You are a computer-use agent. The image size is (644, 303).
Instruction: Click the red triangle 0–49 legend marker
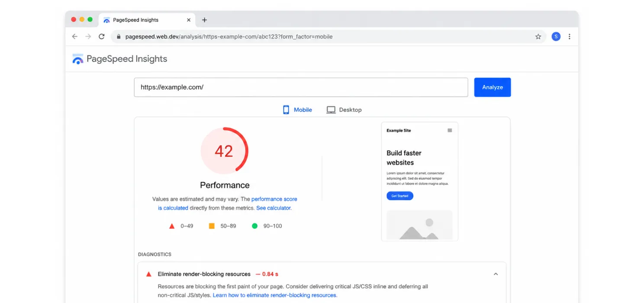172,226
